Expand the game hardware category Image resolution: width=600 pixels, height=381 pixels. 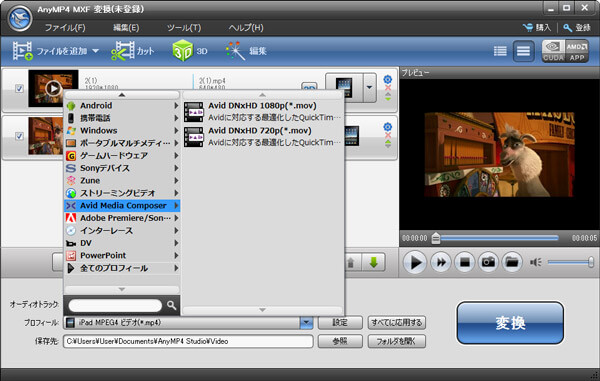[x=122, y=156]
